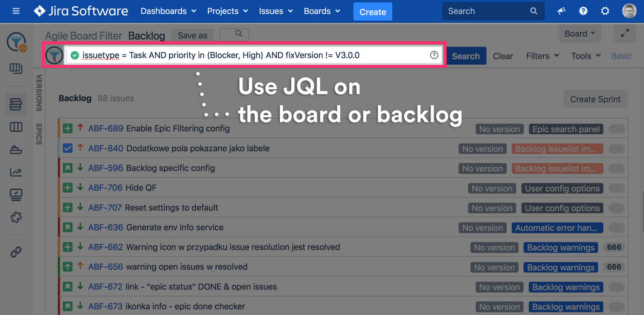Open the Releases ship icon in sidebar
Image resolution: width=644 pixels, height=315 pixels.
[16, 150]
